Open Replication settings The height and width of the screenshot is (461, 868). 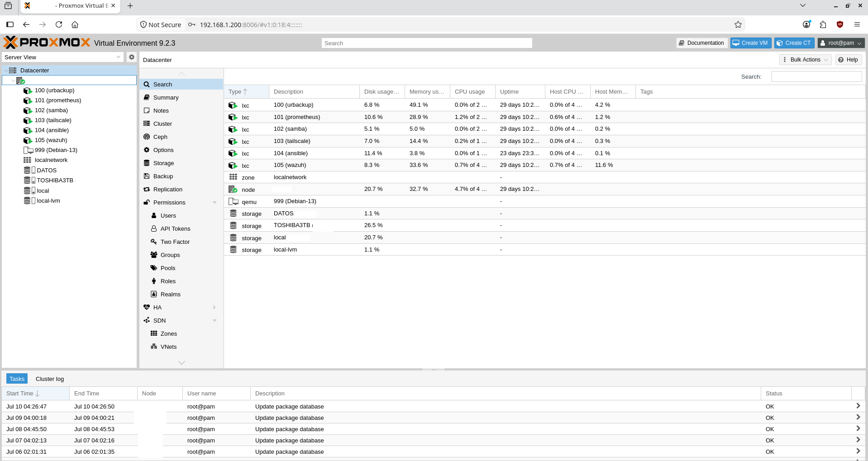coord(181,189)
